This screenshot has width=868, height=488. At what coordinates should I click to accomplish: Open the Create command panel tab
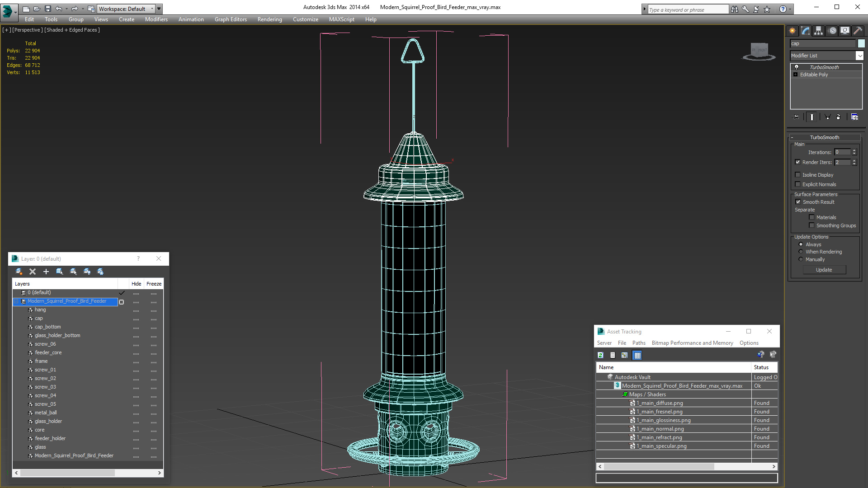(792, 31)
